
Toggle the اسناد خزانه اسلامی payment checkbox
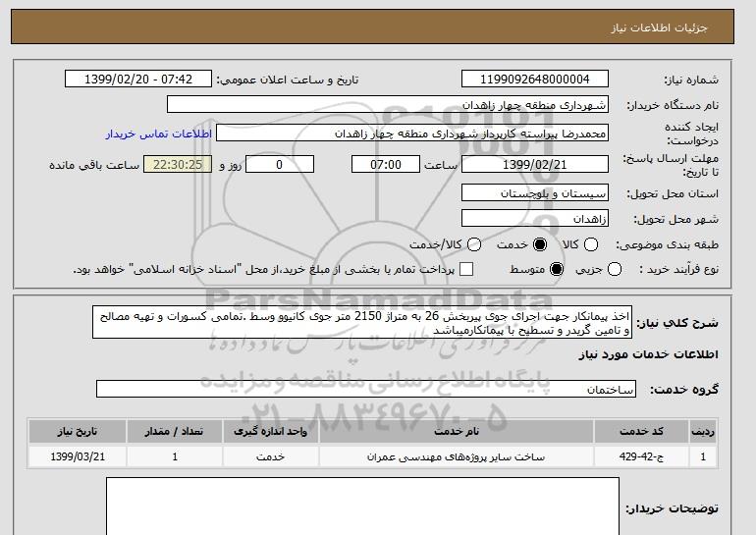(466, 269)
